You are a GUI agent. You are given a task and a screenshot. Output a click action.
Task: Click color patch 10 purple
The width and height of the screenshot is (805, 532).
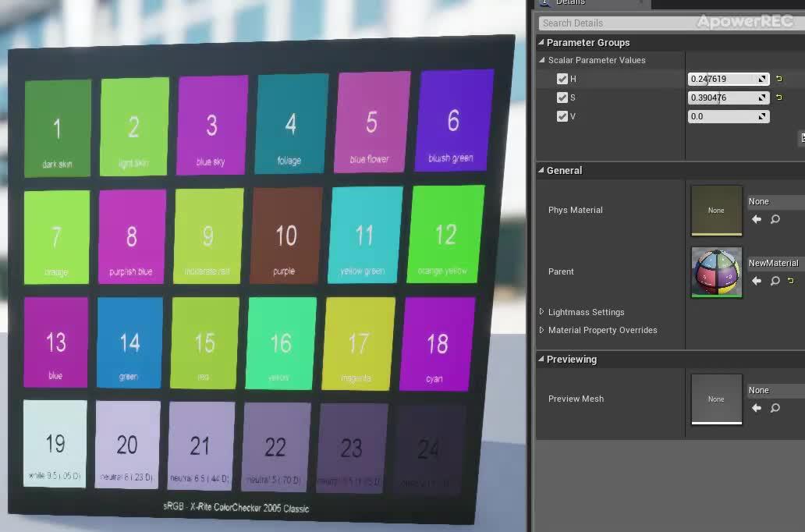coord(286,236)
